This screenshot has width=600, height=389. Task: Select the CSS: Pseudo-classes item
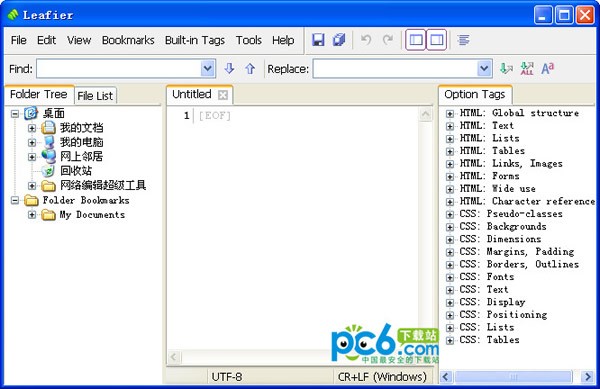pos(511,214)
